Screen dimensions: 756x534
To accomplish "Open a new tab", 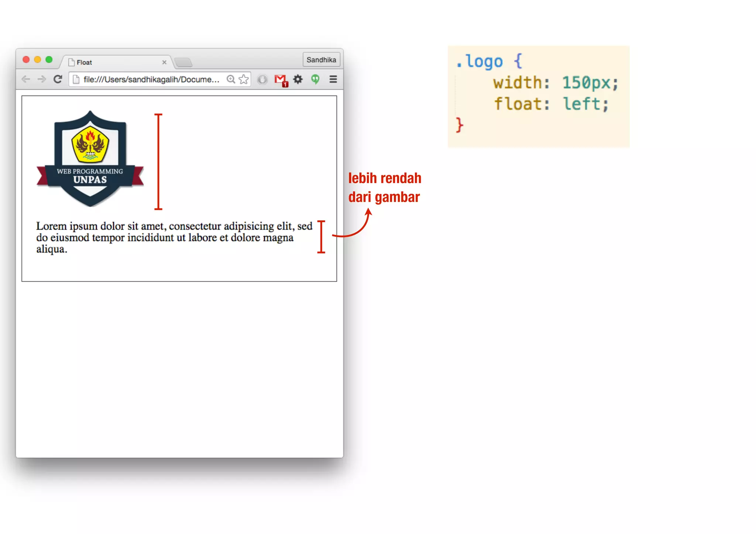I will coord(183,62).
